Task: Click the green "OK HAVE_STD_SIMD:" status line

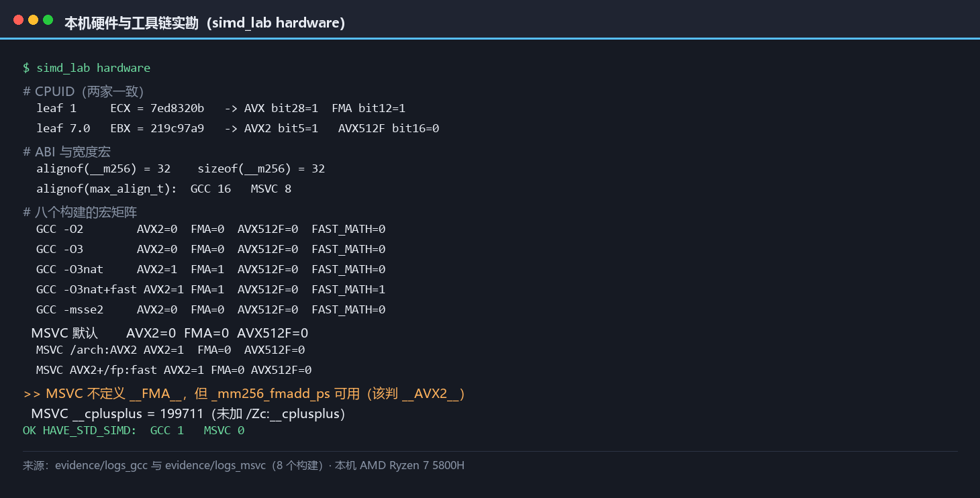Action: pyautogui.click(x=134, y=430)
